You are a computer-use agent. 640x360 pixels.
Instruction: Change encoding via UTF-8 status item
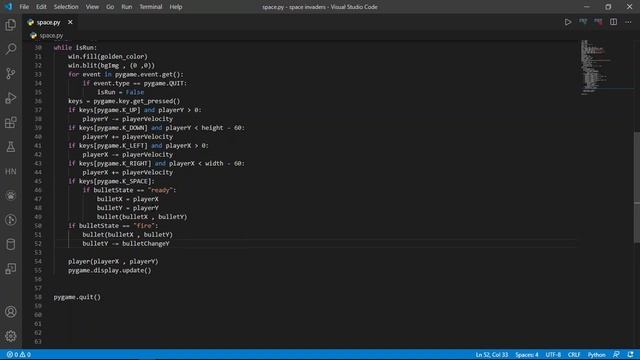pyautogui.click(x=553, y=354)
